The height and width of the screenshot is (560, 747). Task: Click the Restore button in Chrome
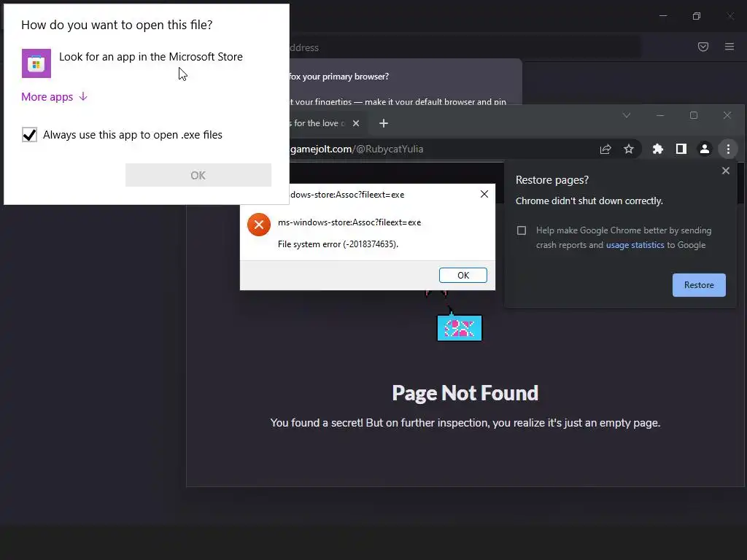tap(699, 285)
